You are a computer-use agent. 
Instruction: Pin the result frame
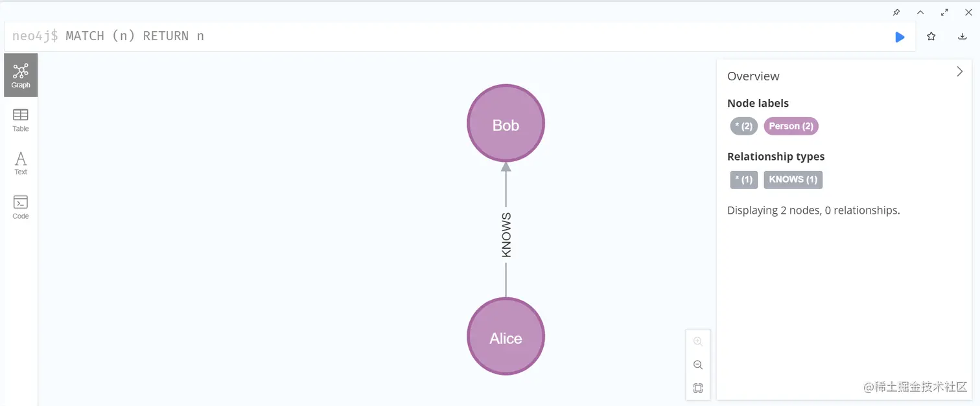(x=896, y=12)
